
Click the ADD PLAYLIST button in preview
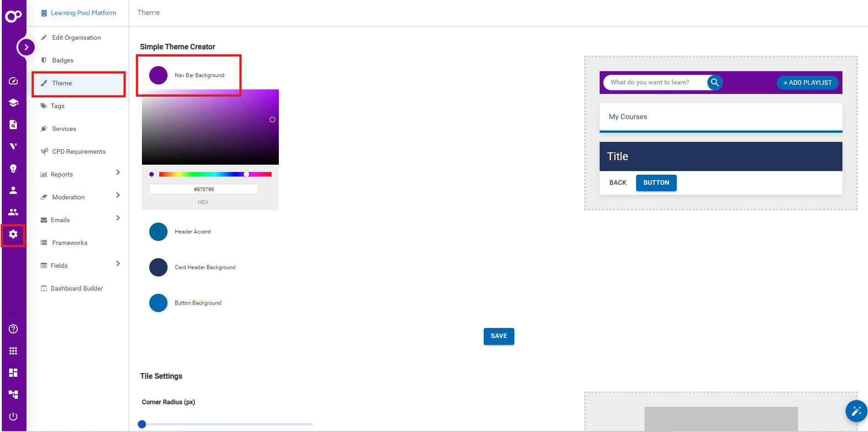click(x=807, y=83)
